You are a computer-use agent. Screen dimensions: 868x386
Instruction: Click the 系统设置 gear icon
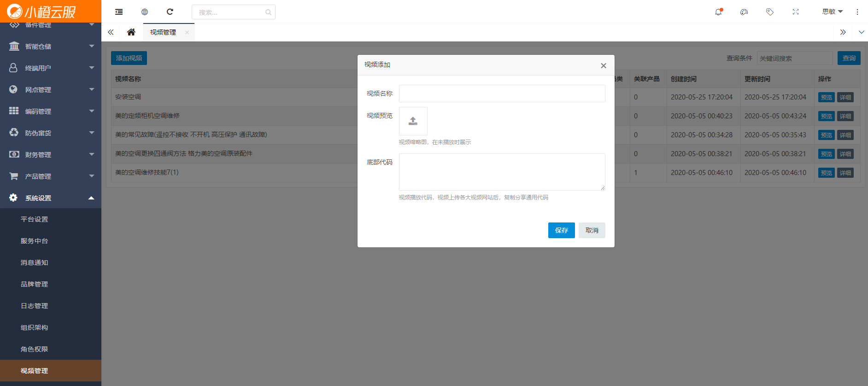[x=13, y=198]
